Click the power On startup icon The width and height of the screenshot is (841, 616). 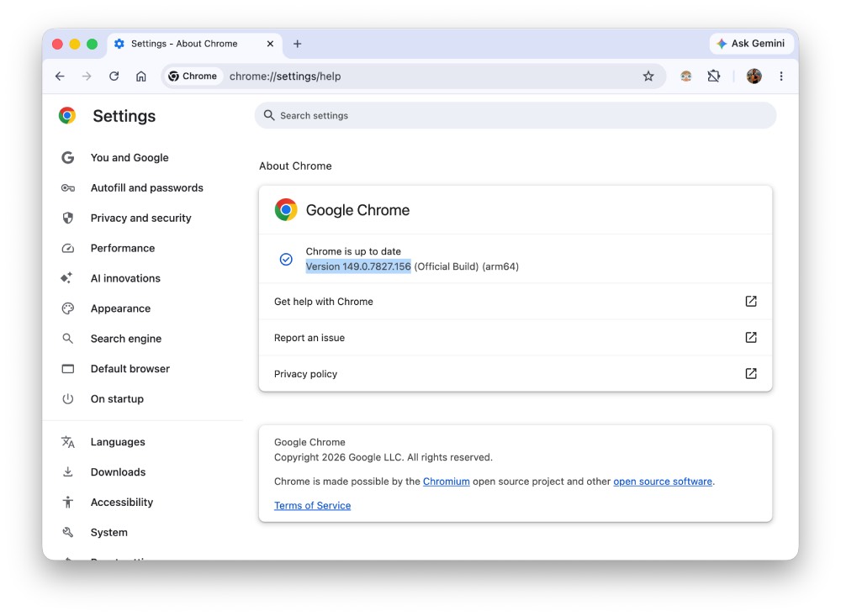click(67, 399)
